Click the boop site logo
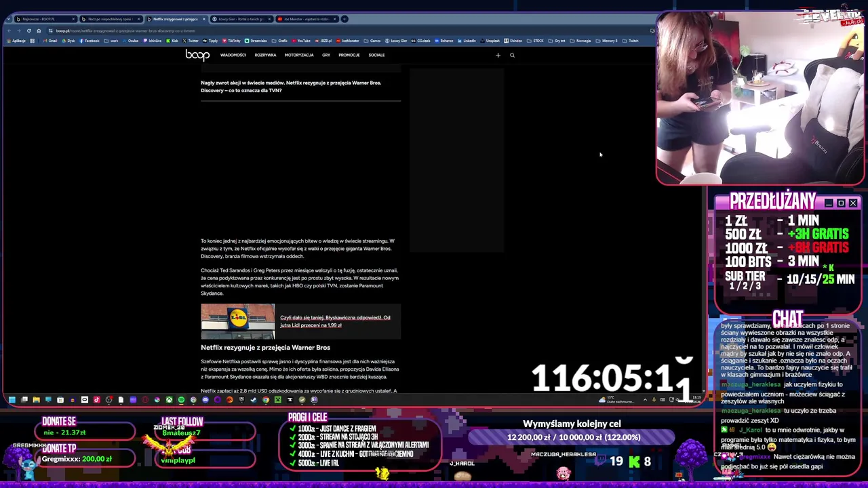 coord(197,55)
